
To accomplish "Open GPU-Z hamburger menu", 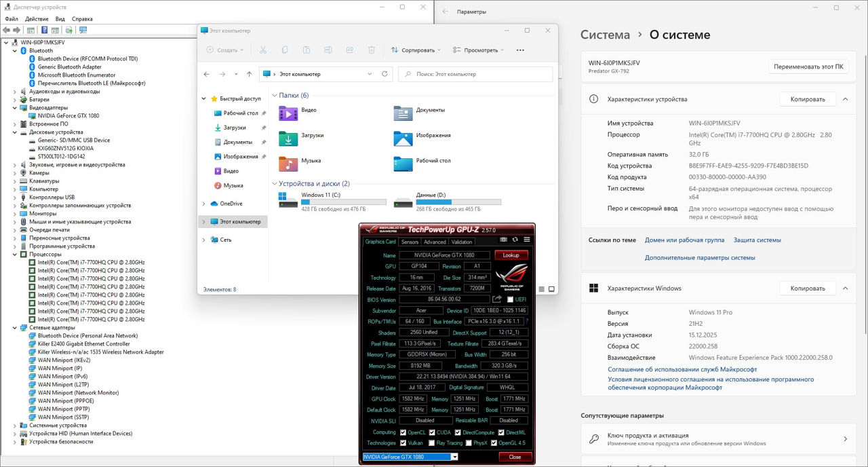I will point(527,240).
